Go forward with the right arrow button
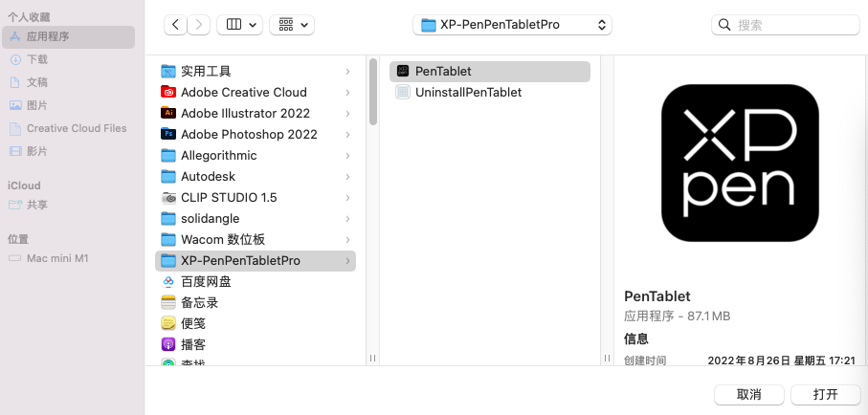Viewport: 868px width, 415px height. pos(199,25)
